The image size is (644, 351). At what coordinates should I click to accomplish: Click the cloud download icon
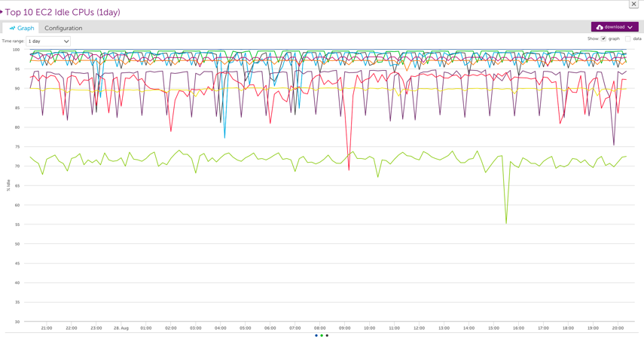(600, 27)
